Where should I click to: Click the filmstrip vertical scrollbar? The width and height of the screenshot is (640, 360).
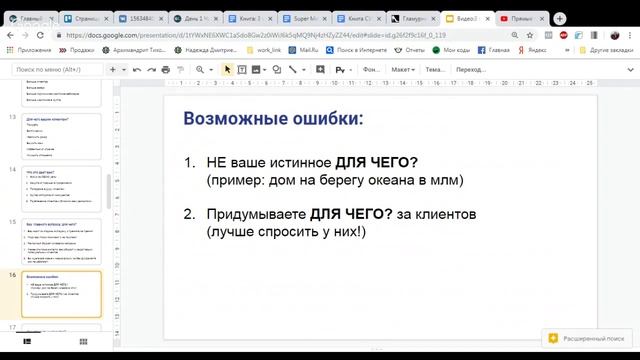pyautogui.click(x=109, y=191)
